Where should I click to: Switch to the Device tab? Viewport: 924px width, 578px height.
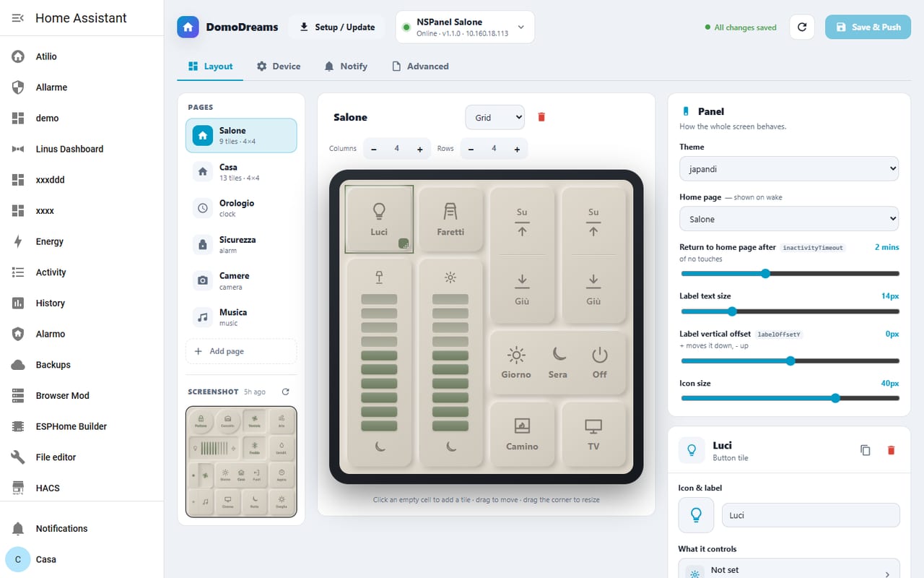pyautogui.click(x=279, y=66)
